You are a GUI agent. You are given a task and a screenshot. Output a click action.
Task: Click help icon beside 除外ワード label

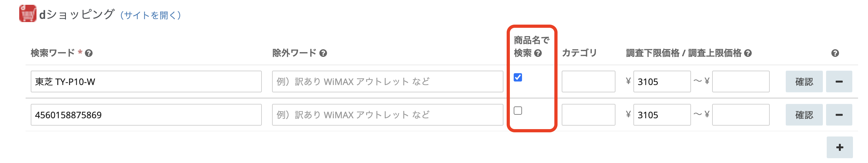click(x=323, y=53)
